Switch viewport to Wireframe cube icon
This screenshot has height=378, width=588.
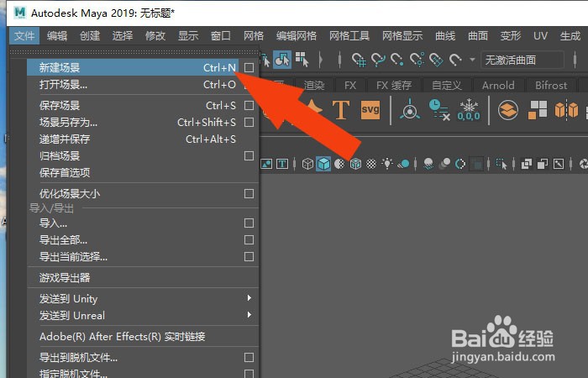click(307, 164)
